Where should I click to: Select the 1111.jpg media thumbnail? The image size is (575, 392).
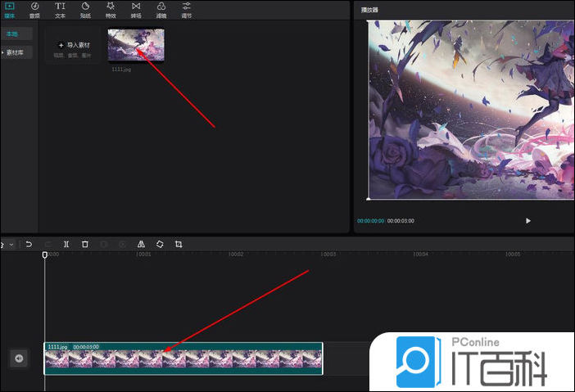click(x=136, y=46)
